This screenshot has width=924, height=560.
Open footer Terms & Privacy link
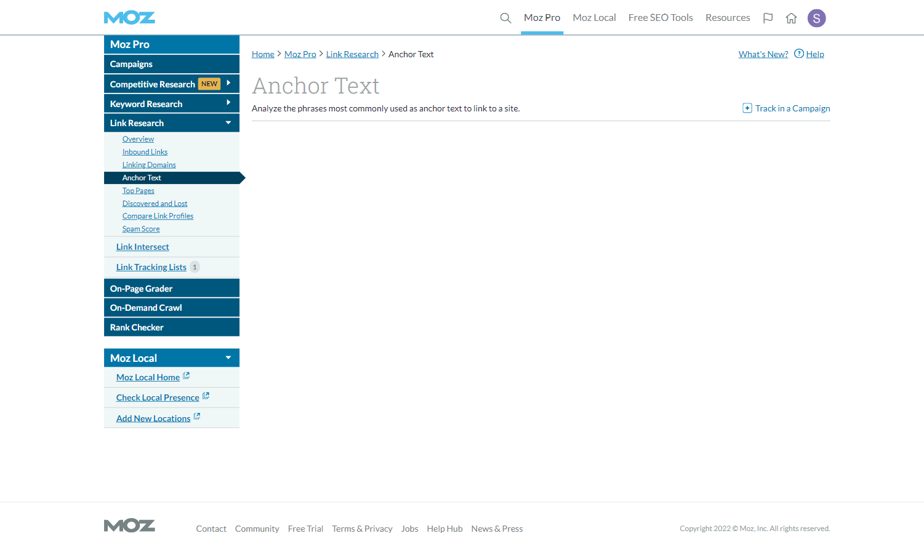[362, 529]
